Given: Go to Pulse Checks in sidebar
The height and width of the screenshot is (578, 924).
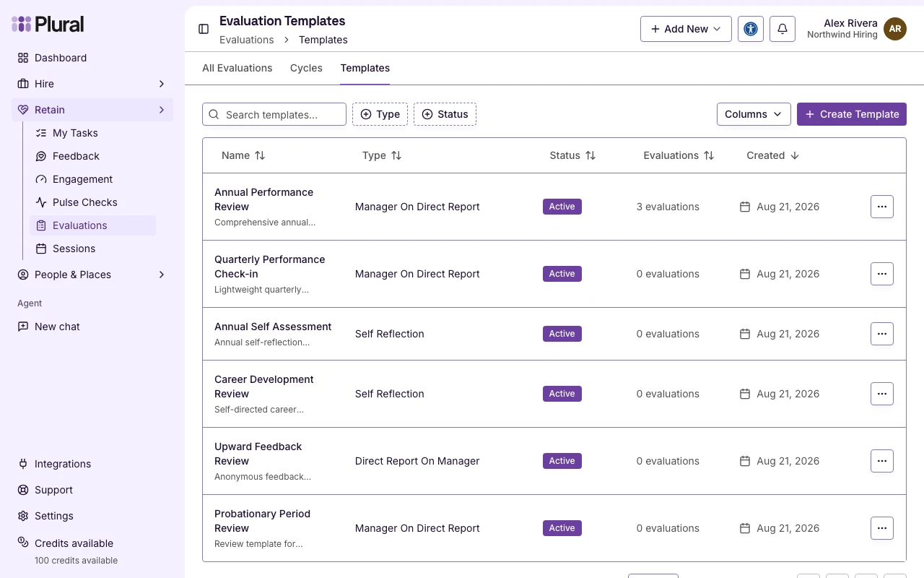Looking at the screenshot, I should pos(84,202).
